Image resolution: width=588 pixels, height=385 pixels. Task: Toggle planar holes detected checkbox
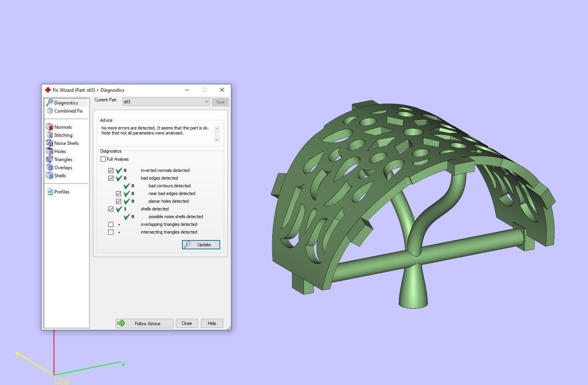pos(119,201)
